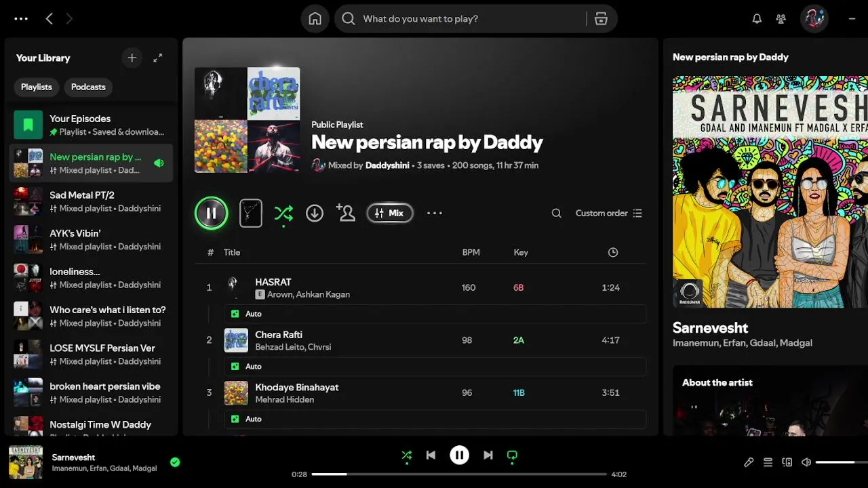Go back with the left arrow
The height and width of the screenshot is (488, 868).
pyautogui.click(x=49, y=19)
